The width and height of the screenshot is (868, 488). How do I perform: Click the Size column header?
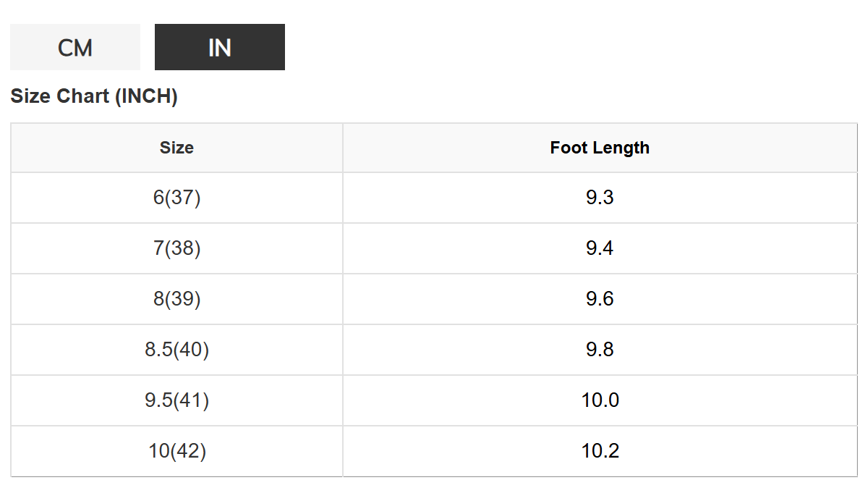176,148
